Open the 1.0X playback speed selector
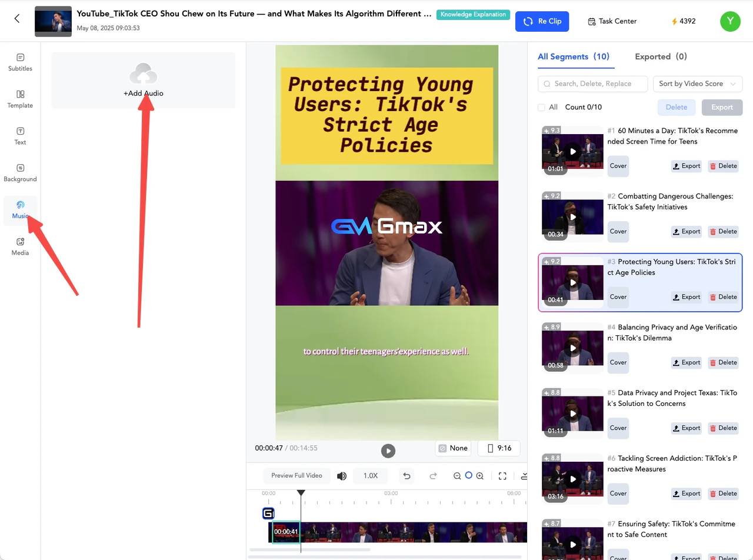 click(370, 476)
